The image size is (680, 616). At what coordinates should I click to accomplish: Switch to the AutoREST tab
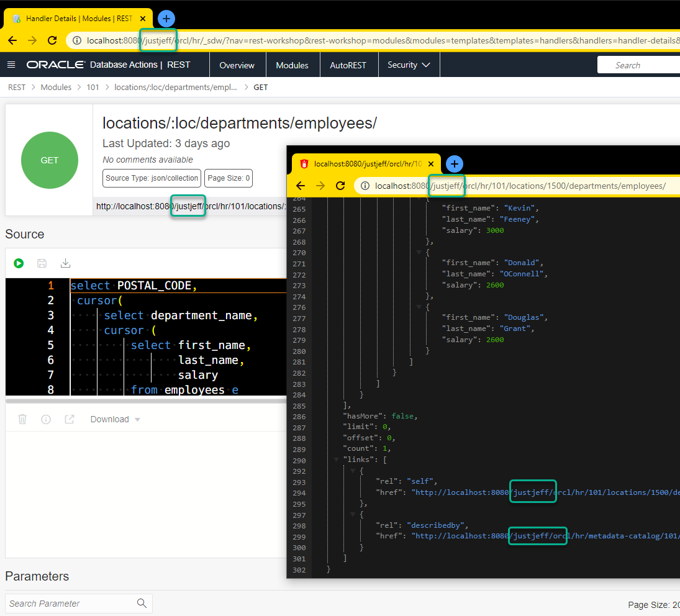[348, 65]
